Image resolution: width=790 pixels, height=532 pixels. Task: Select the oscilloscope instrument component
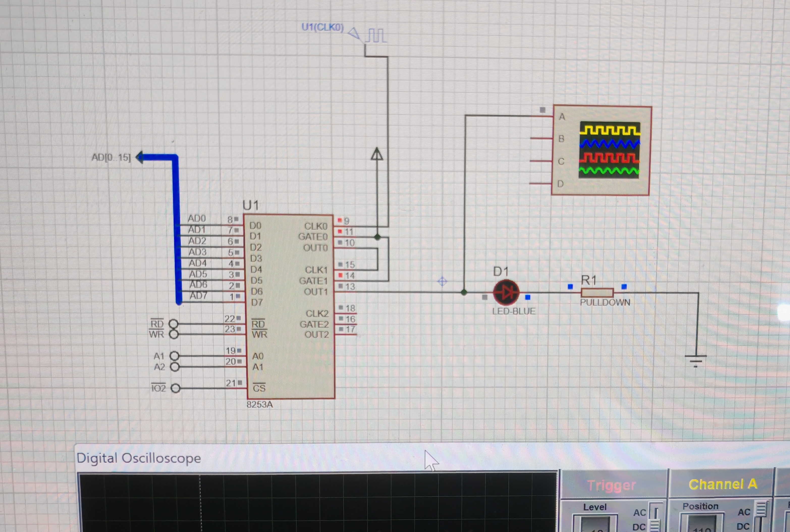tap(602, 150)
